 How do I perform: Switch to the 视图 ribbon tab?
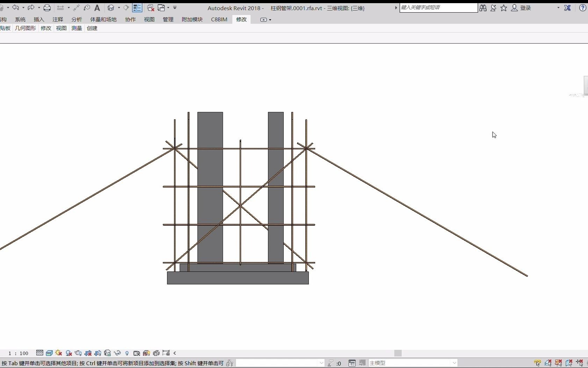149,19
